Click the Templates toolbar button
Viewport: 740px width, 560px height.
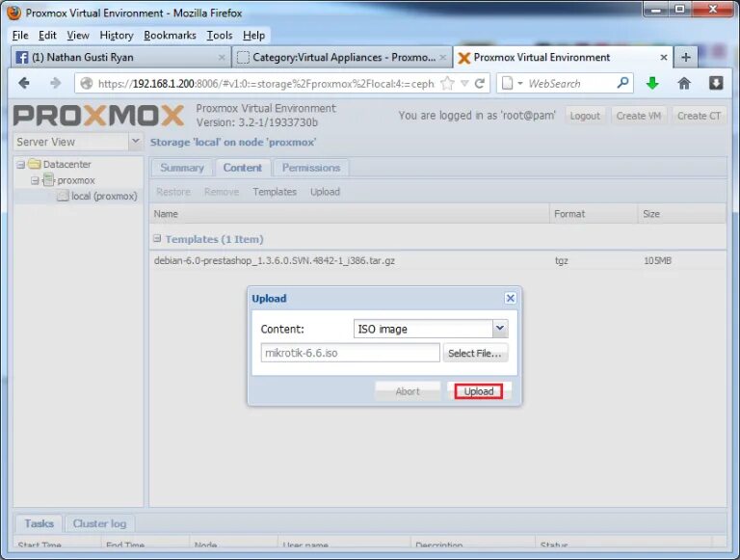[275, 192]
